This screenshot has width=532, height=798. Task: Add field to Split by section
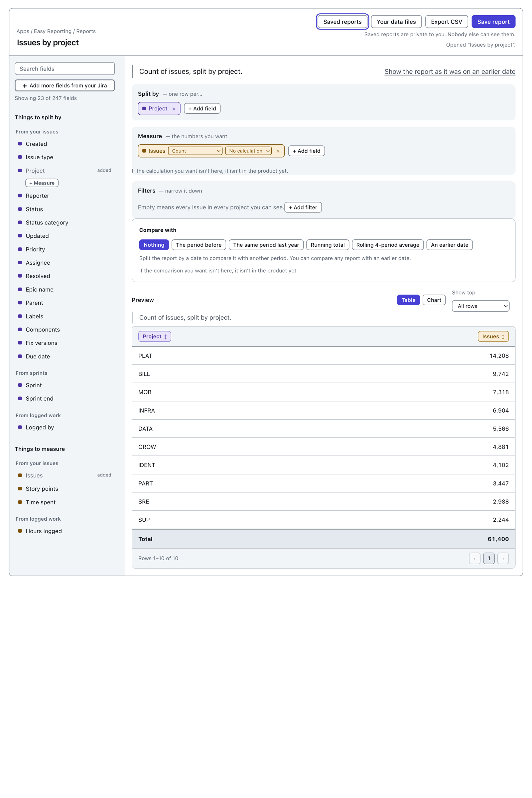pyautogui.click(x=202, y=109)
